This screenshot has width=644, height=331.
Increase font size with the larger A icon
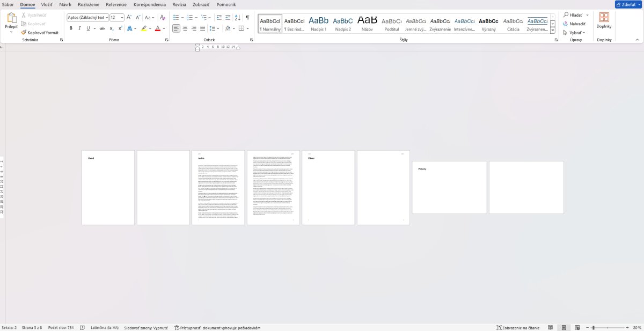[x=129, y=17]
